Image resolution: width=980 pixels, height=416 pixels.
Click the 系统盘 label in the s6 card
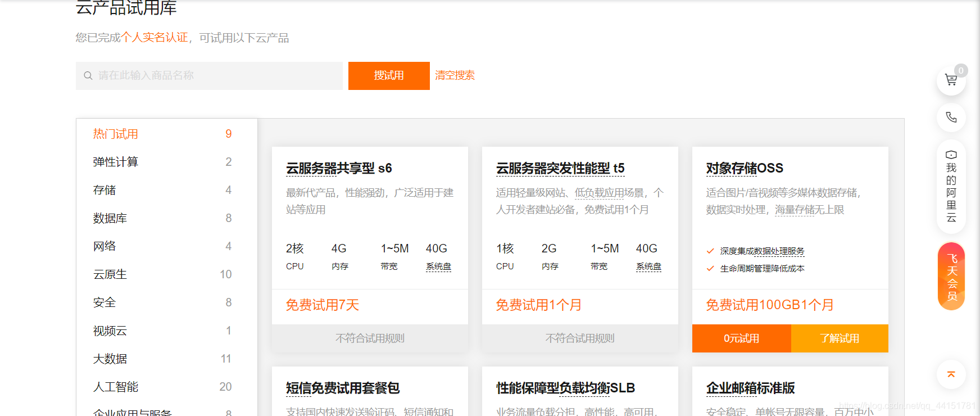coord(438,266)
